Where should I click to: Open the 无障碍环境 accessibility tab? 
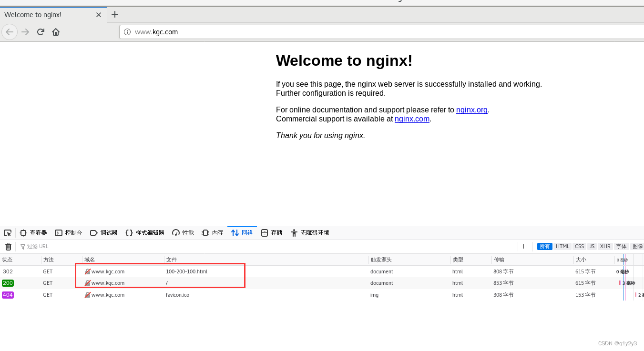point(310,233)
